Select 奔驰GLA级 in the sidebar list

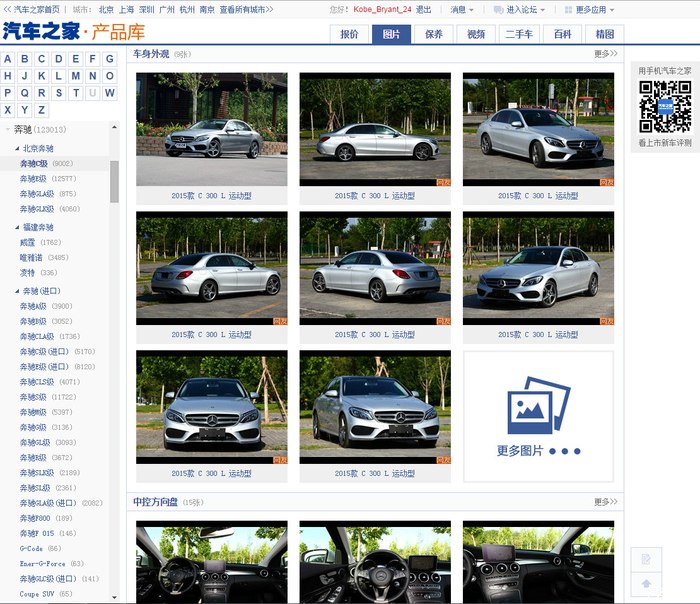pyautogui.click(x=35, y=194)
